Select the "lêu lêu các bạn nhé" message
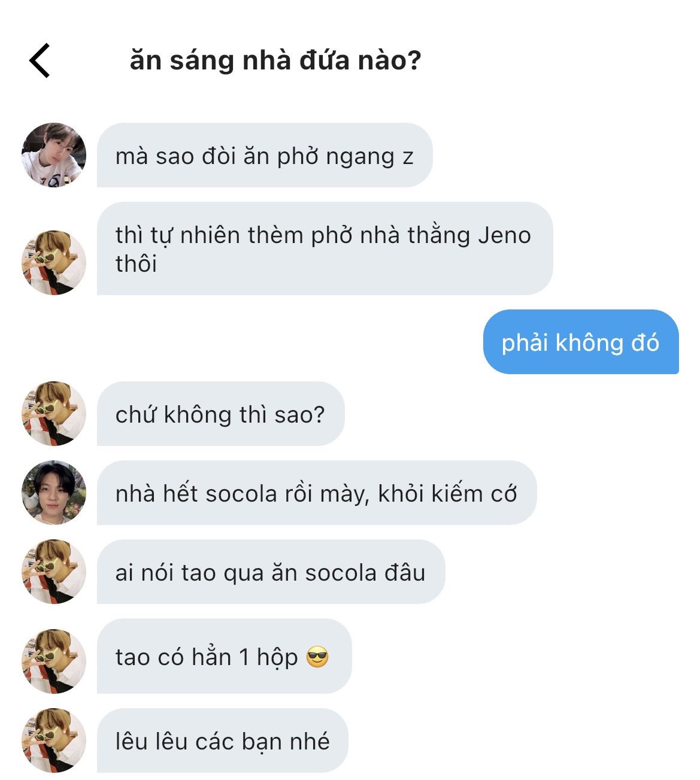This screenshot has width=700, height=780. click(222, 741)
